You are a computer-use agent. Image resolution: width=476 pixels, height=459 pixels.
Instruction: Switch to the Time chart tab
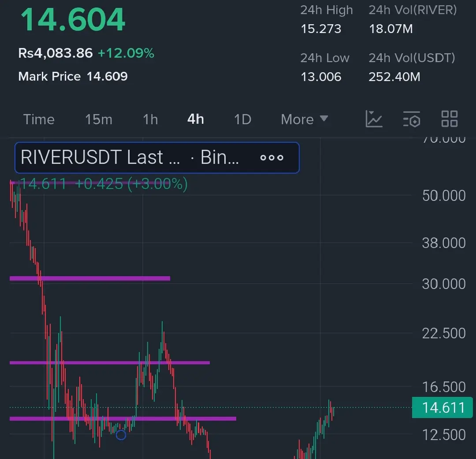(39, 119)
